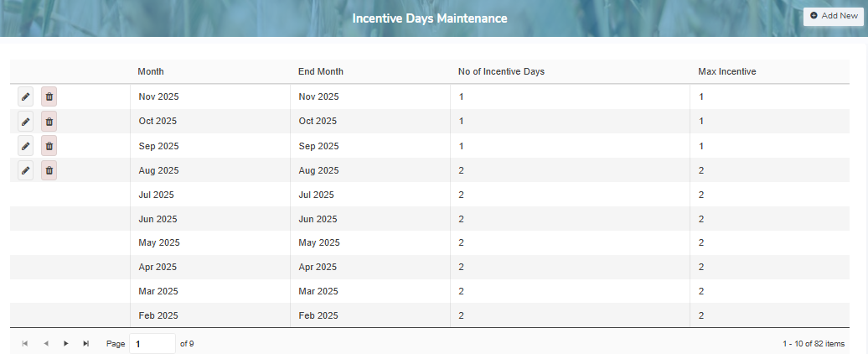Focus the Page number input field
The height and width of the screenshot is (354, 868).
point(152,344)
